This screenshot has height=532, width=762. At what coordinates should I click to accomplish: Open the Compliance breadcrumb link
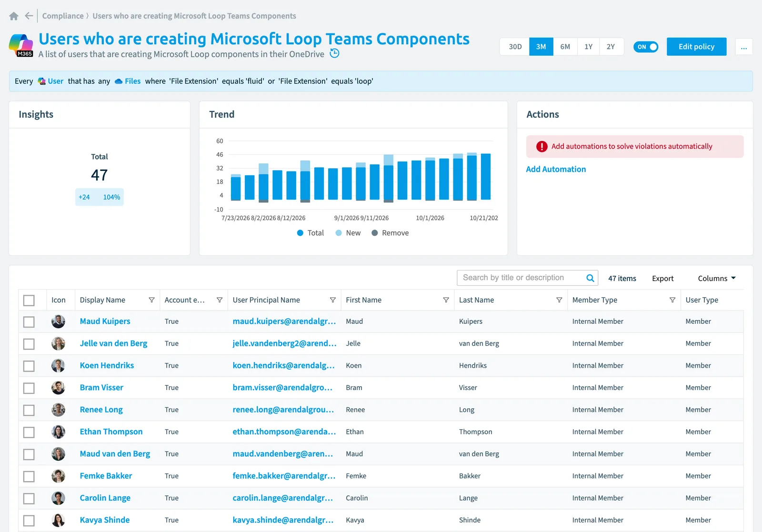[63, 16]
